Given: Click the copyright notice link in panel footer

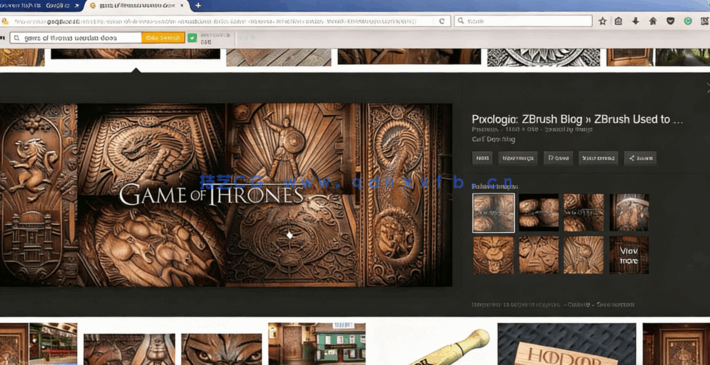Looking at the screenshot, I should (516, 305).
